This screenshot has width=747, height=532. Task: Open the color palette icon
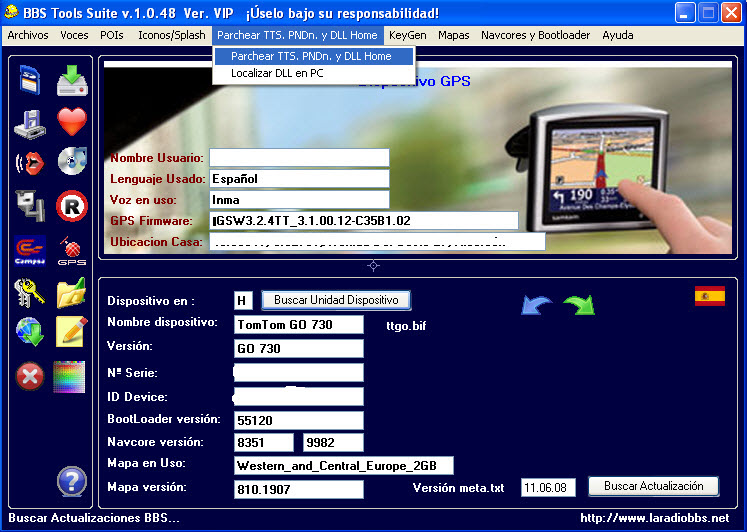coord(69,377)
